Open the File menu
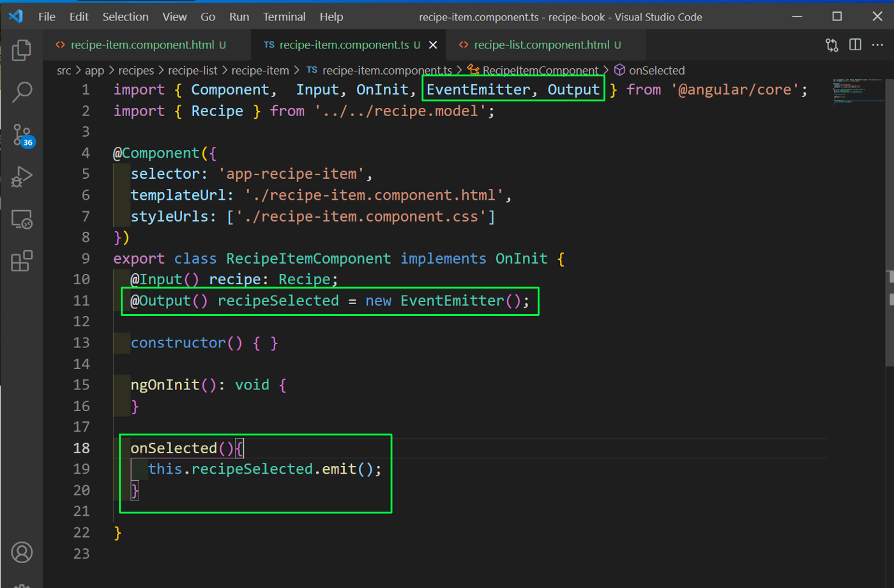The width and height of the screenshot is (894, 588). pos(47,17)
